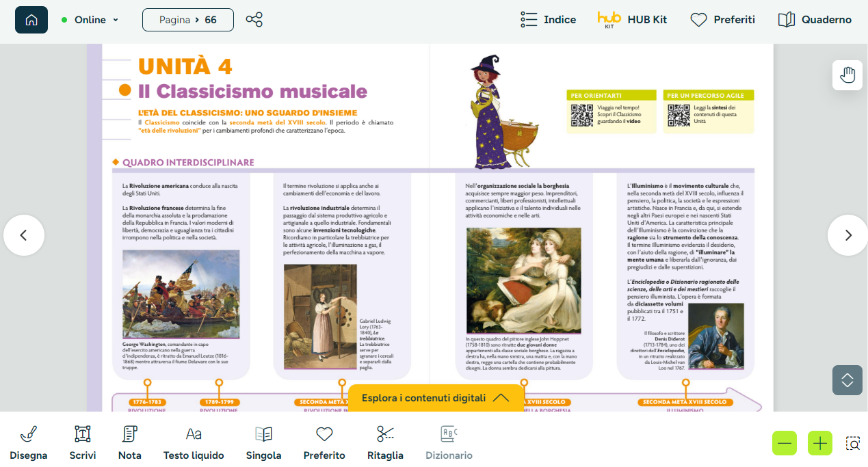Click the Il Classicismo musicale heading
868x467 pixels.
[252, 91]
